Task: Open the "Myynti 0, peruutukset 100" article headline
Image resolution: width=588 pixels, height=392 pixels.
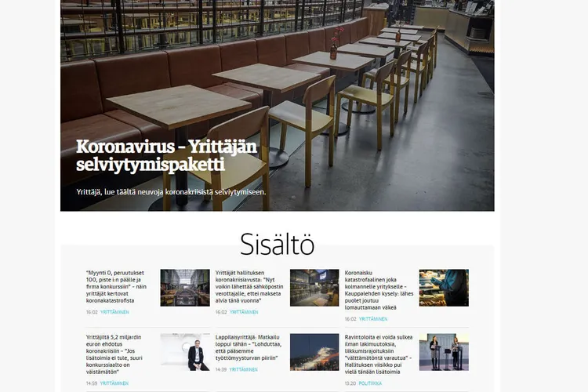Action: (x=116, y=287)
